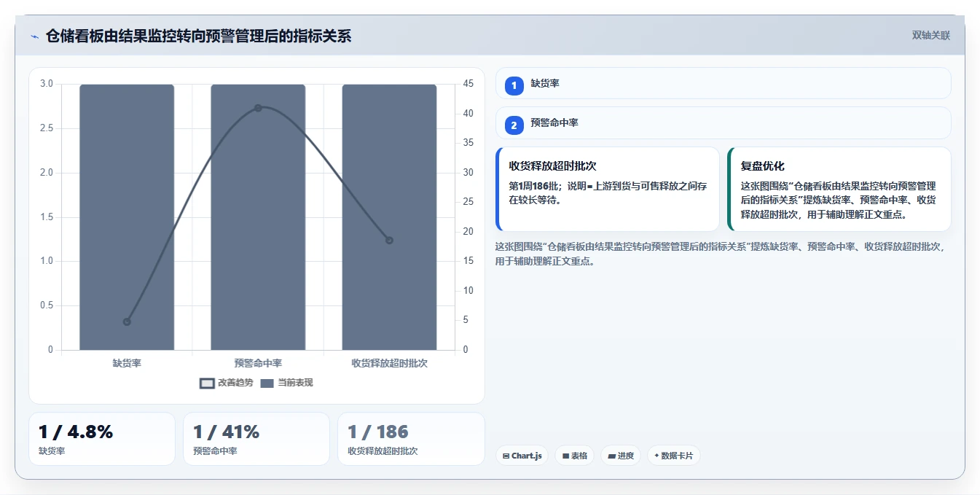980x495 pixels.
Task: Click the 预警命中率 x-axis label
Action: click(258, 362)
